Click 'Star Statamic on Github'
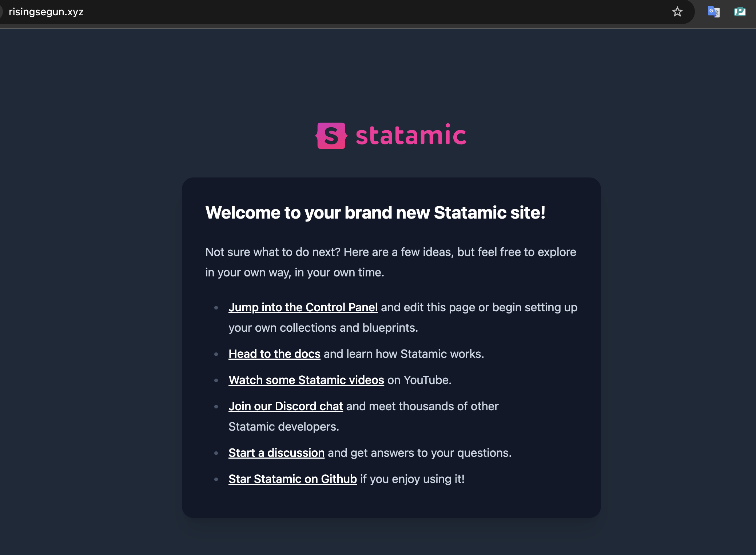 293,479
